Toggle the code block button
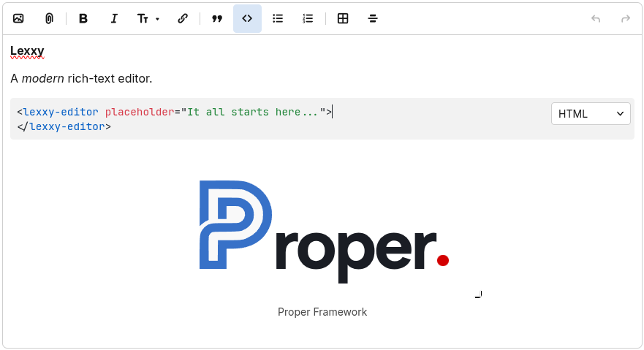644x350 pixels. pyautogui.click(x=247, y=18)
